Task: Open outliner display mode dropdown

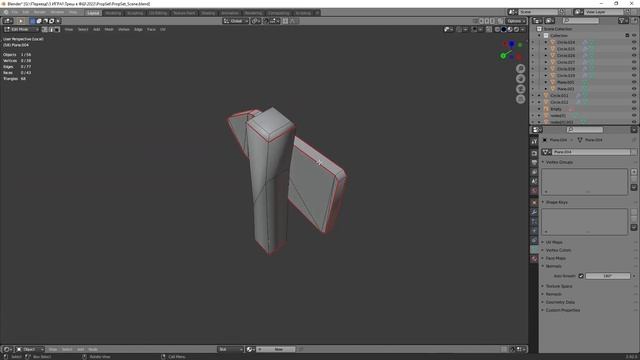Action: (x=549, y=21)
